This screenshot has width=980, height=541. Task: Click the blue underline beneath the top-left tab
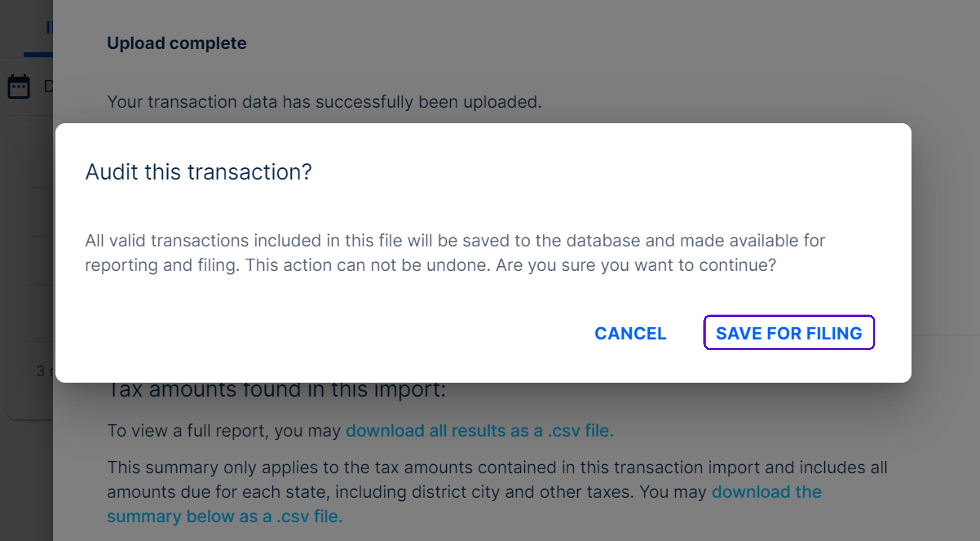38,55
